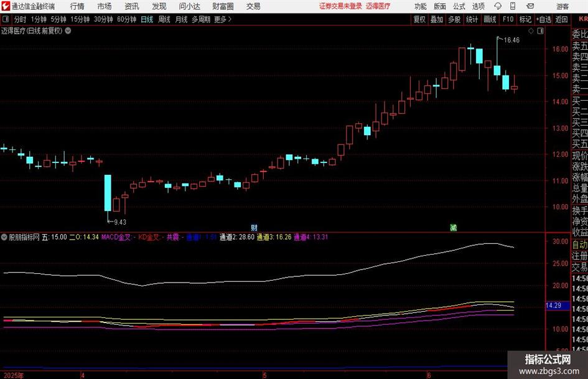Click the 叠加 overlay button
The height and width of the screenshot is (379, 588).
(437, 19)
